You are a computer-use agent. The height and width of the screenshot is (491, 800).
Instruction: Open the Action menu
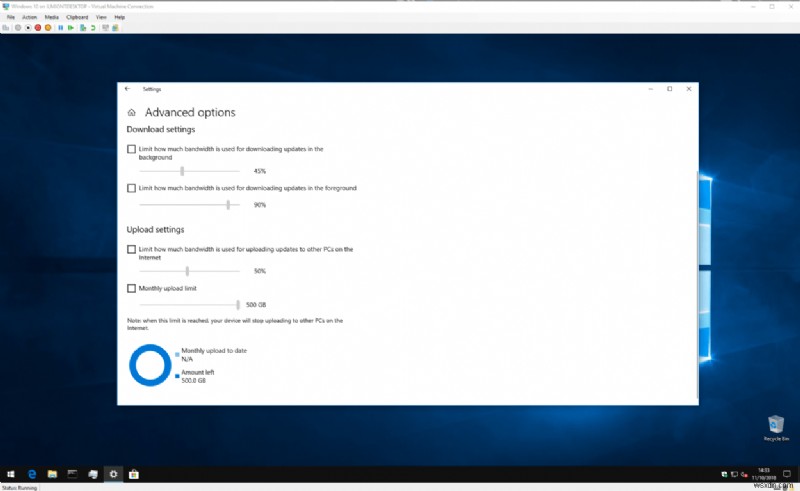coord(30,17)
